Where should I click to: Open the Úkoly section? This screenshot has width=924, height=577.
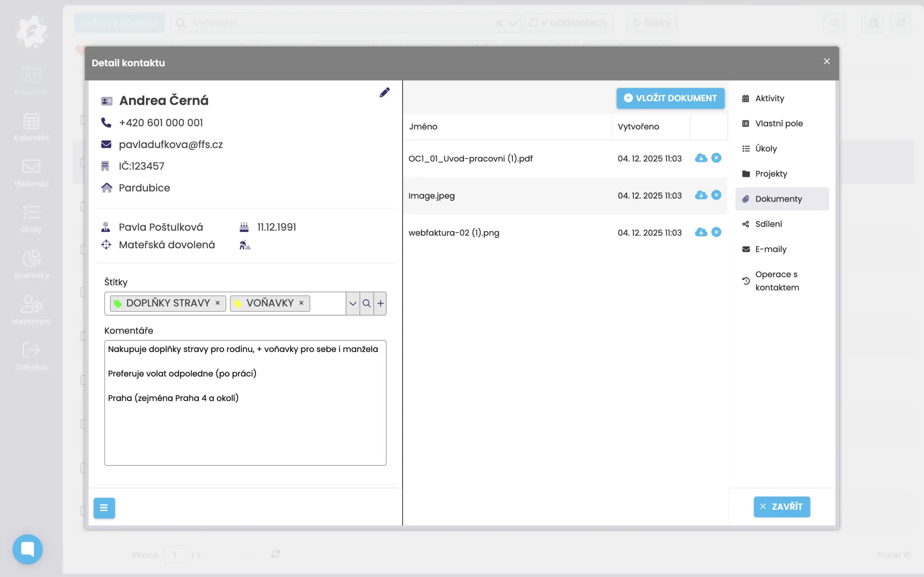[x=766, y=149]
